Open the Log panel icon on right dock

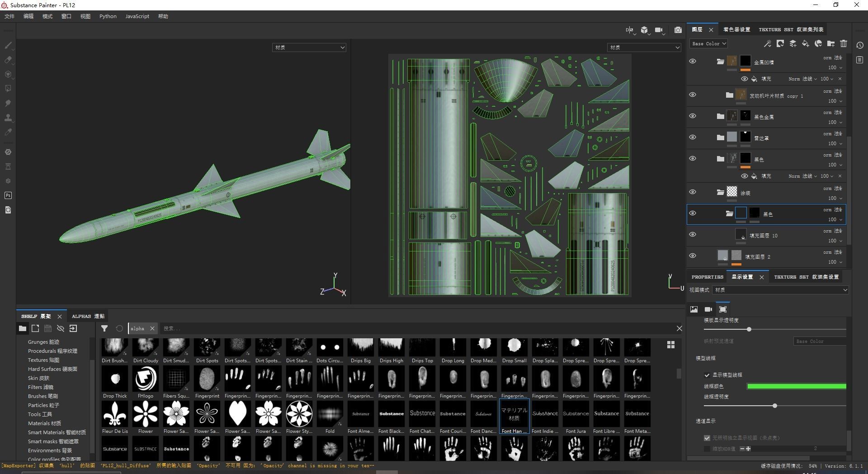(860, 60)
